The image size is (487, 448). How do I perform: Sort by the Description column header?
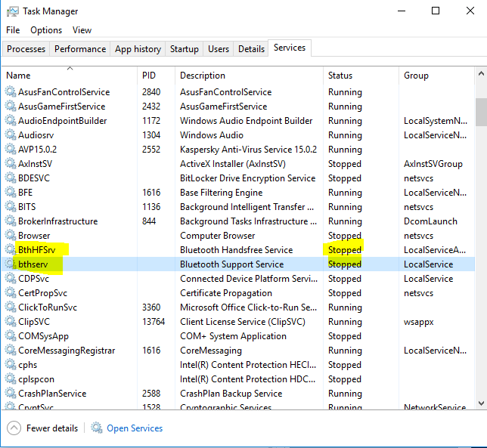click(x=249, y=75)
